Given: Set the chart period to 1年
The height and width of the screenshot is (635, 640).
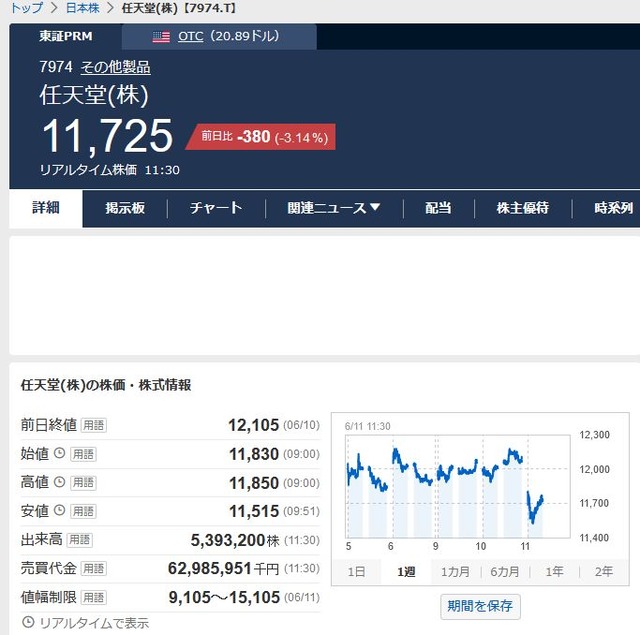Looking at the screenshot, I should (555, 572).
